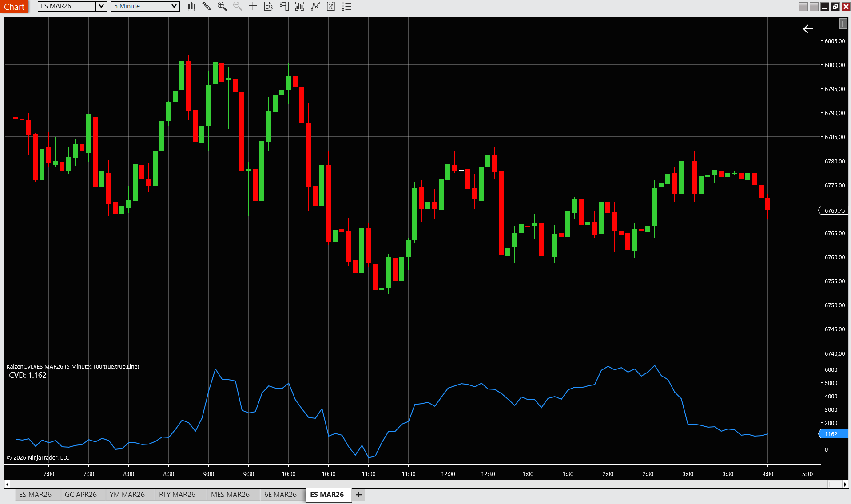The width and height of the screenshot is (851, 504).
Task: Open the Indicators toolbar icon
Action: coord(300,6)
